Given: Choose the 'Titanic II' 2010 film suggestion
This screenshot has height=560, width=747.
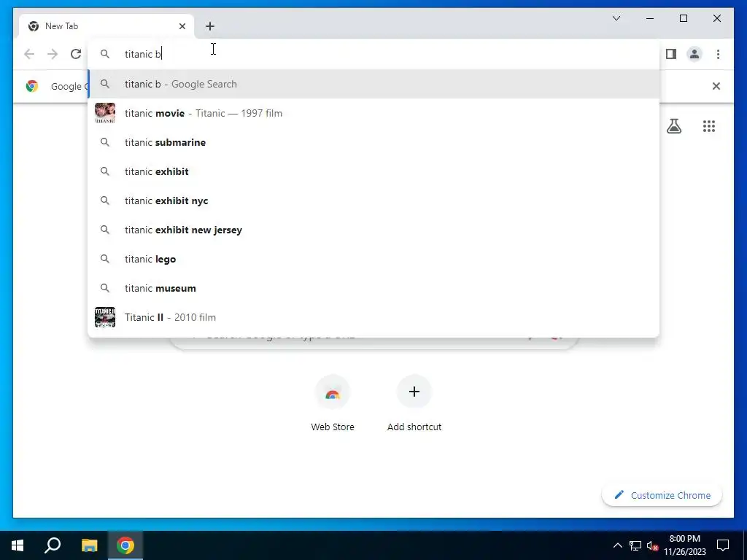Looking at the screenshot, I should [x=374, y=317].
